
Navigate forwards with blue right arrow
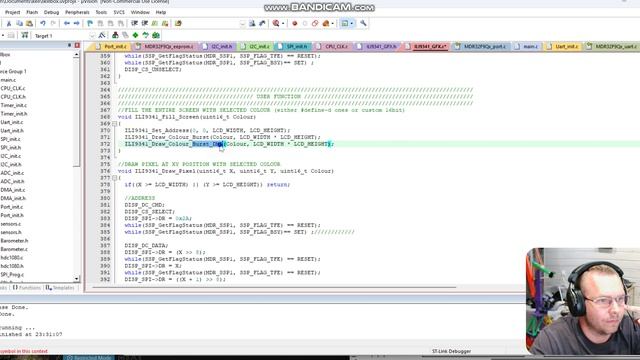(76, 24)
